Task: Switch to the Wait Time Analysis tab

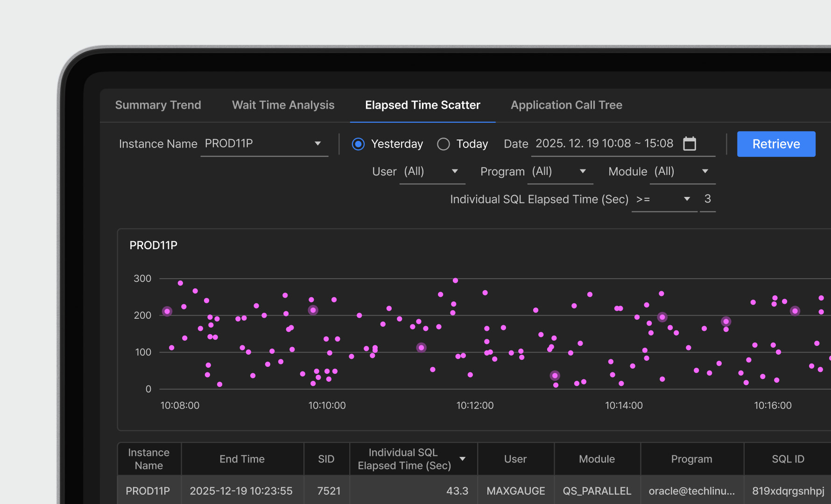Action: pyautogui.click(x=283, y=105)
